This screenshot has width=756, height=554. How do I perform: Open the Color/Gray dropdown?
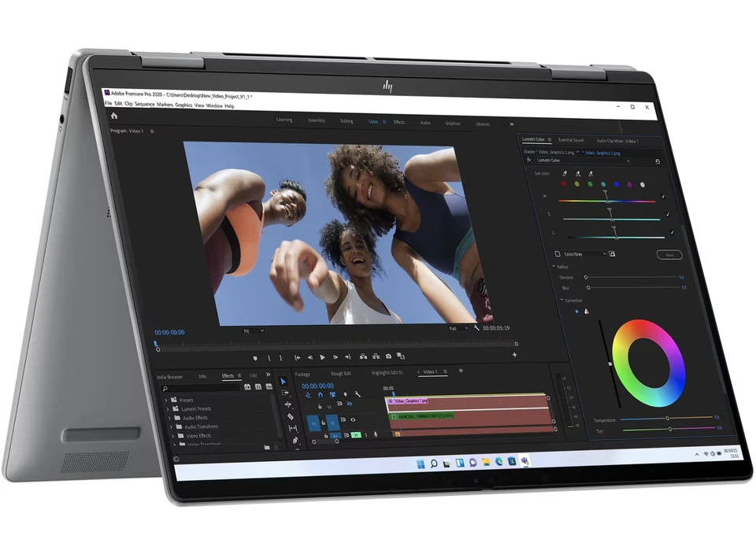585,254
